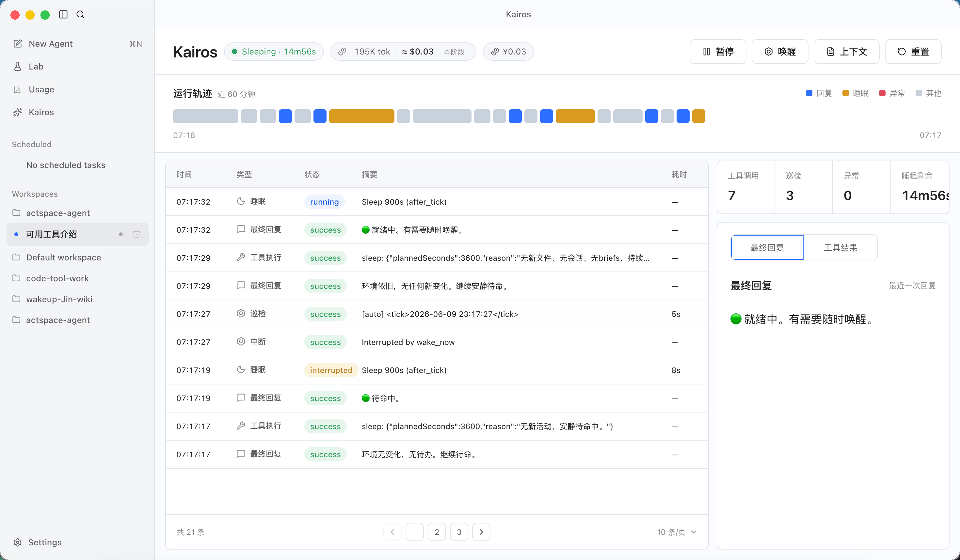This screenshot has height=560, width=960.
Task: Start a New Agent
Action: [x=78, y=44]
